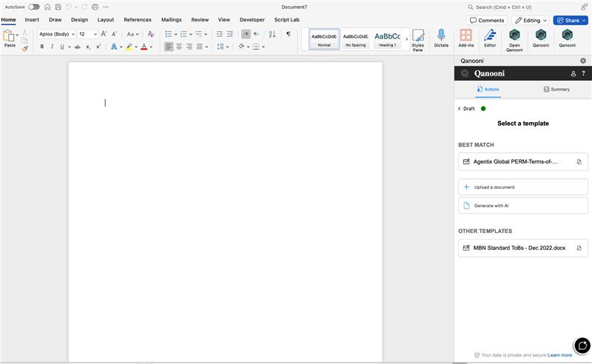Toggle Italic formatting
The width and height of the screenshot is (592, 364).
click(x=52, y=47)
